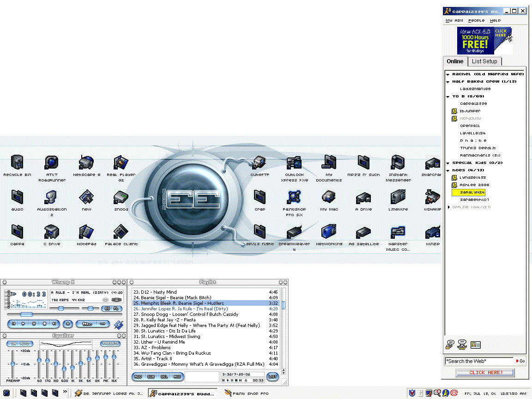Open the People menu in AIM

click(x=476, y=20)
